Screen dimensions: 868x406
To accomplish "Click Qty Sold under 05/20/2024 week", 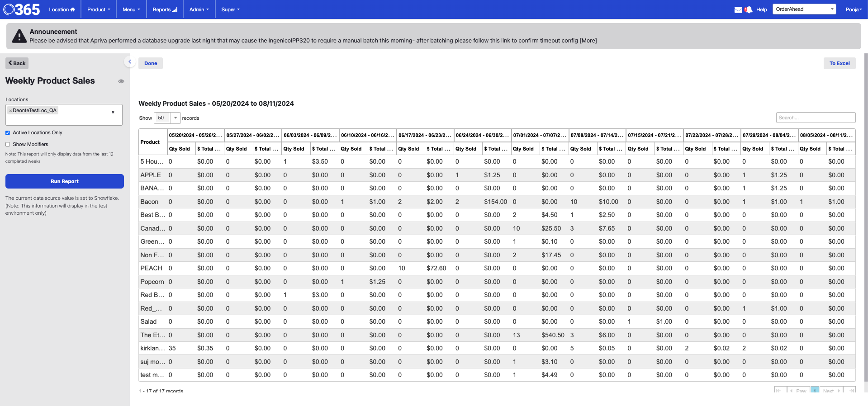I will click(181, 149).
